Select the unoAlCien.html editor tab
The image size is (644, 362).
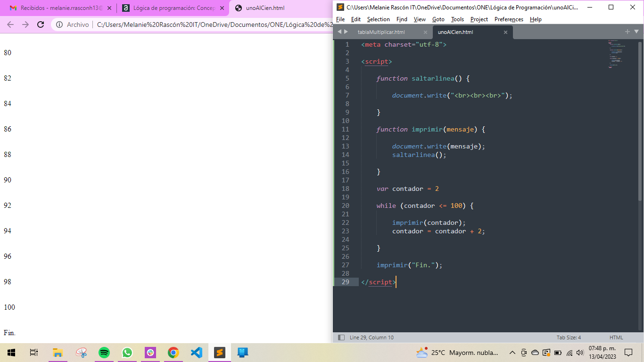point(455,32)
